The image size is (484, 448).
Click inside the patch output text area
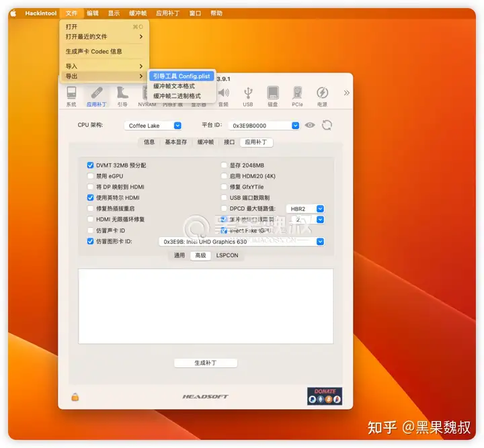[x=206, y=306]
